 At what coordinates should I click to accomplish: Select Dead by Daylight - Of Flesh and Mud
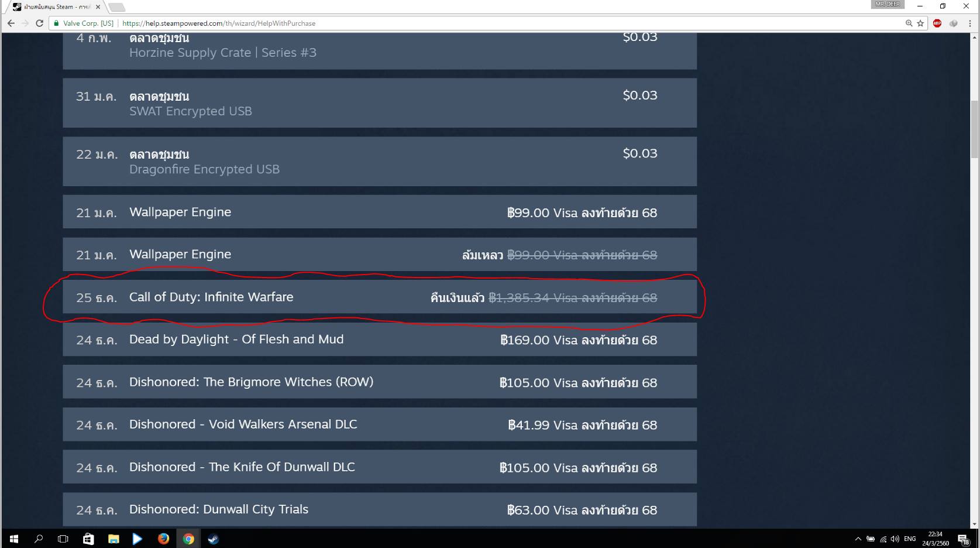coord(380,340)
